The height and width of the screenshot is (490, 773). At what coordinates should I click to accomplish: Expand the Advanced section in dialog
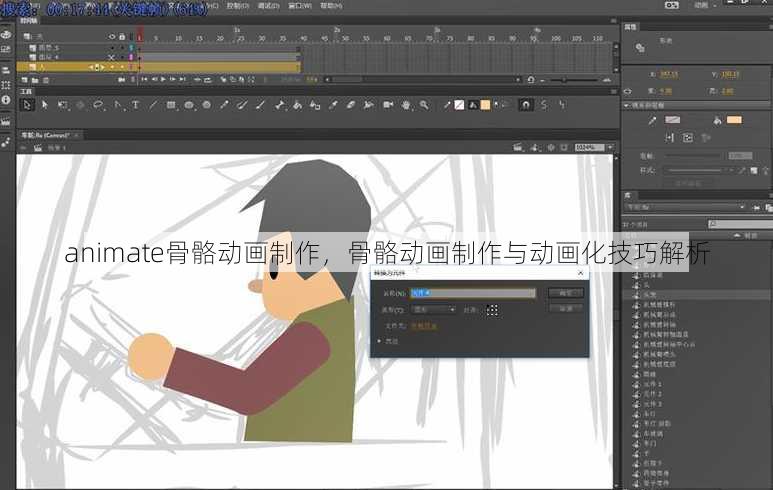click(x=379, y=341)
